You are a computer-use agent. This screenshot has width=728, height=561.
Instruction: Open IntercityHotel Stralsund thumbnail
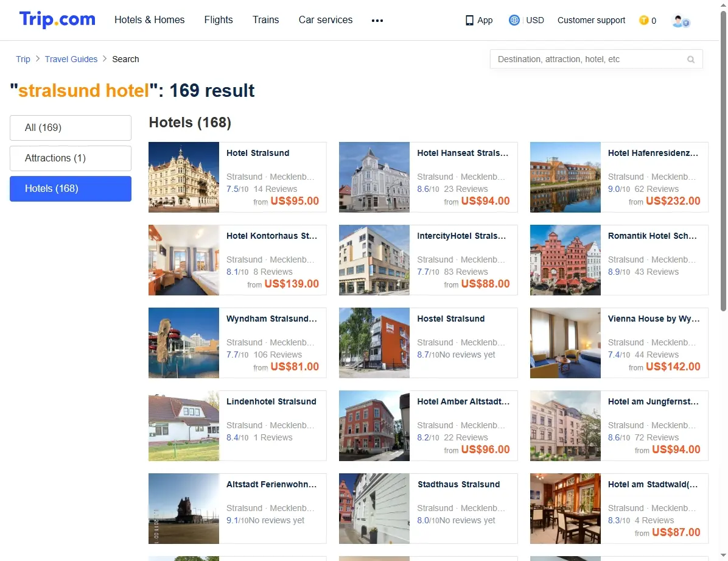point(374,260)
